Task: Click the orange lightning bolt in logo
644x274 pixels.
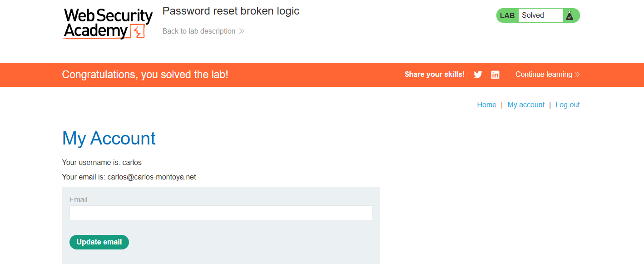Action: [x=137, y=31]
